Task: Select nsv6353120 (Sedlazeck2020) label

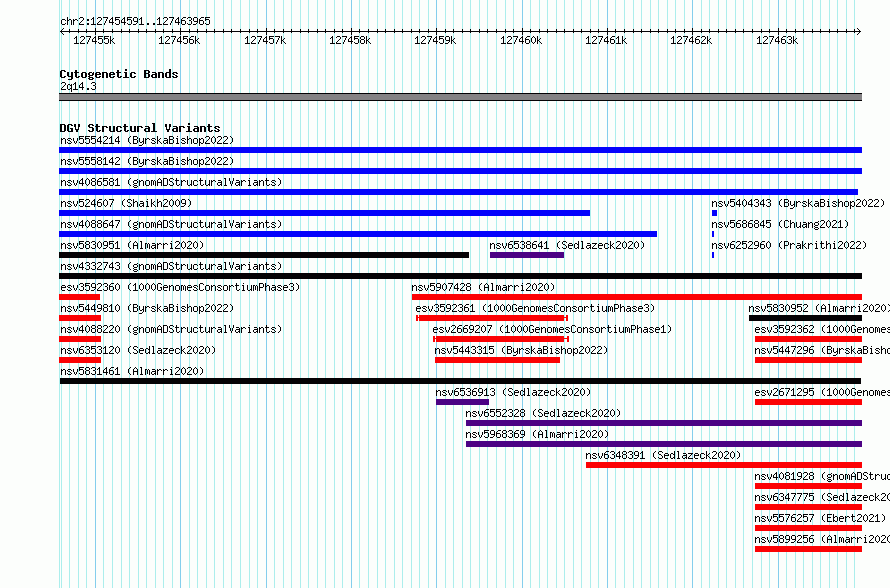Action: (x=138, y=350)
